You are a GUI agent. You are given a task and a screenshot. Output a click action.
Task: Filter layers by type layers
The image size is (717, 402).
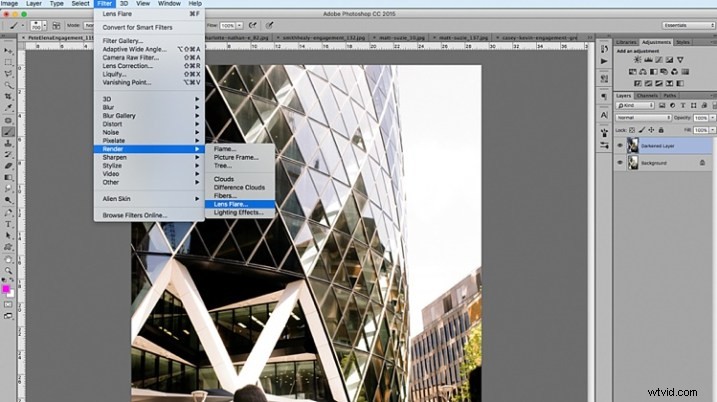tap(683, 106)
